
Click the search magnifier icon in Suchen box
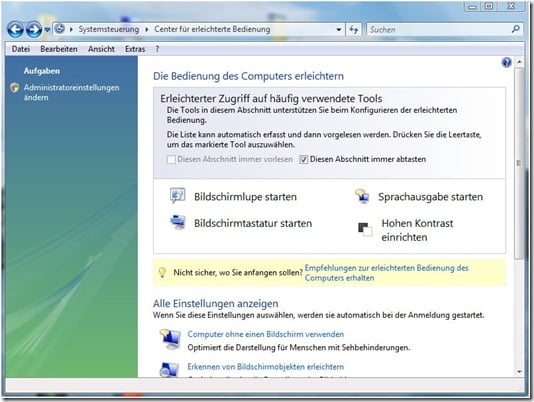click(x=516, y=29)
